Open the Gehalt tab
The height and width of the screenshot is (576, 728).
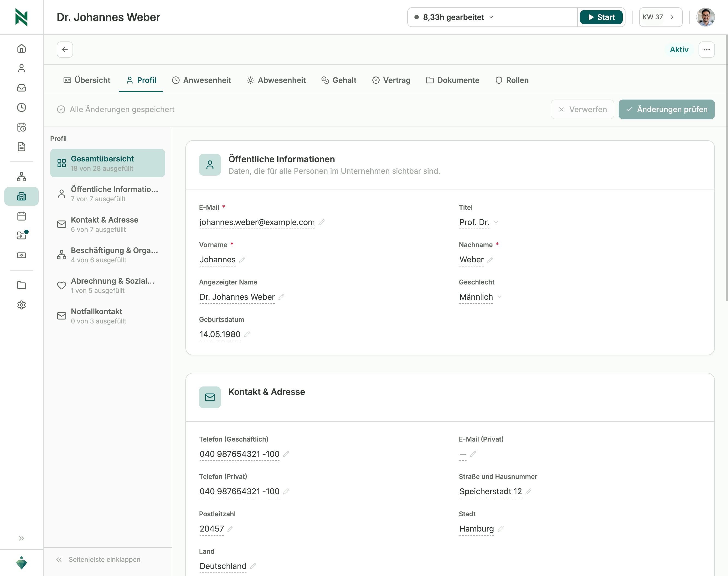(339, 80)
